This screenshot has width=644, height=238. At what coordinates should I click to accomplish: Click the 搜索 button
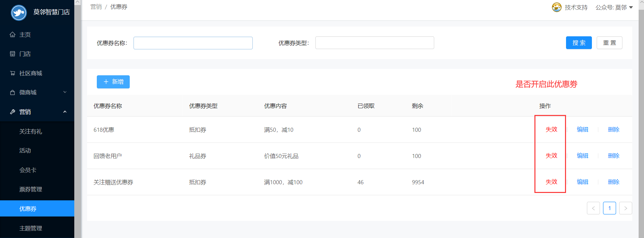pos(579,43)
